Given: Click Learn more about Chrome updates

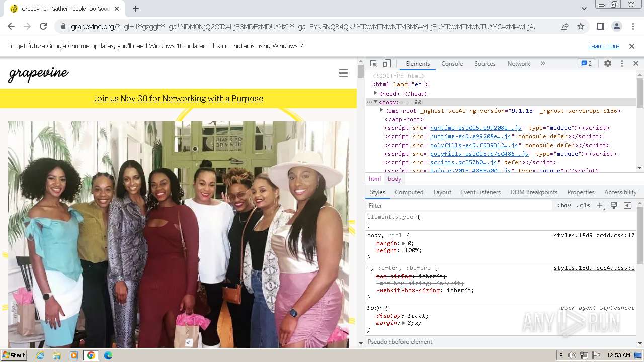Looking at the screenshot, I should pos(604,46).
